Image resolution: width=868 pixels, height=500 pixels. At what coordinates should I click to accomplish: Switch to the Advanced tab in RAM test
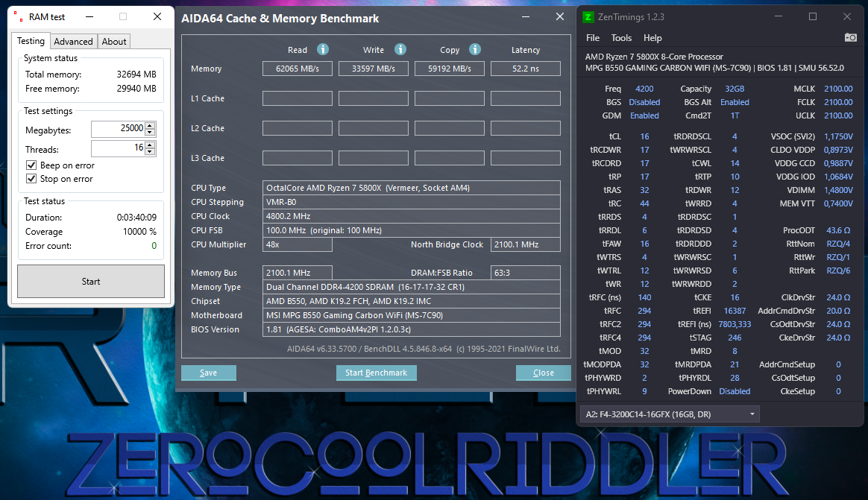pos(73,42)
